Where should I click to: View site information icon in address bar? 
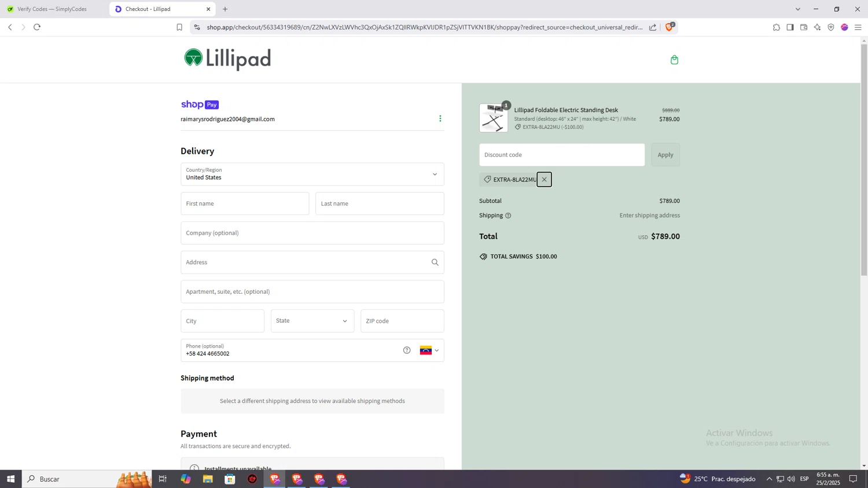pyautogui.click(x=197, y=27)
